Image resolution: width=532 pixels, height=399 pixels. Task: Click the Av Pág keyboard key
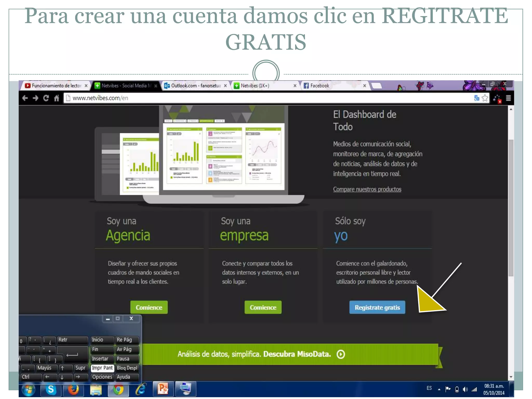[x=127, y=349]
